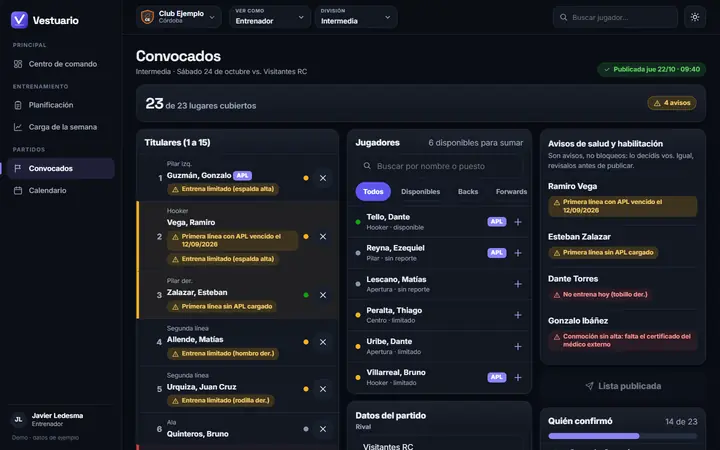Remove Zalazar, Esteban from titulares
This screenshot has width=720, height=450.
[x=323, y=295]
